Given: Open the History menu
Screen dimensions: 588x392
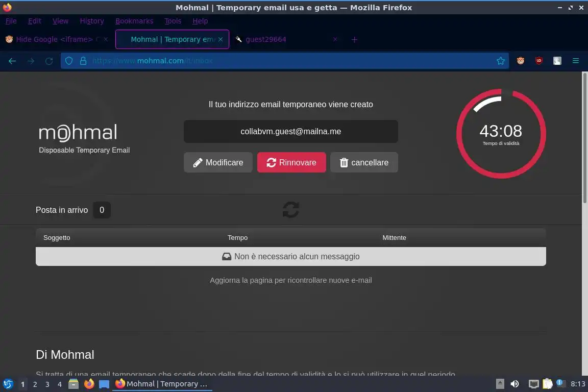Looking at the screenshot, I should (x=92, y=21).
